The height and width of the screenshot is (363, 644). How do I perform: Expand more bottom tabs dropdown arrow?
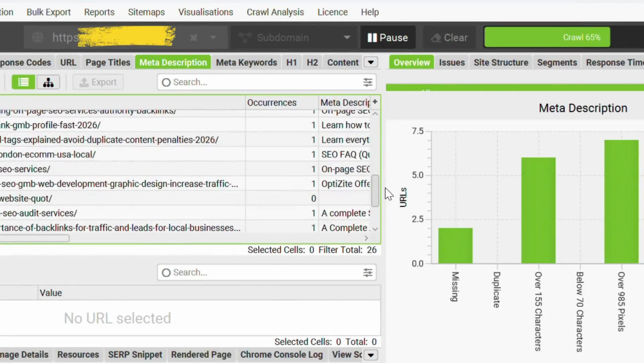point(370,355)
